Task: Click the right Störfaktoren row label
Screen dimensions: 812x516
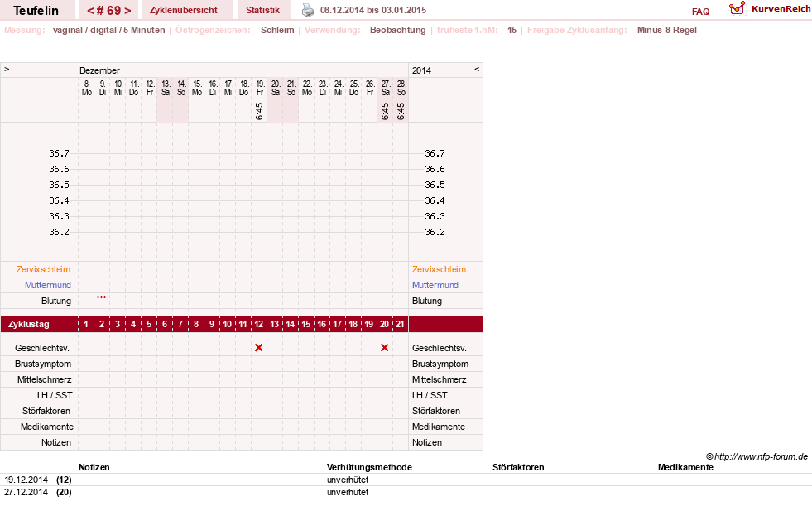Action: click(436, 411)
